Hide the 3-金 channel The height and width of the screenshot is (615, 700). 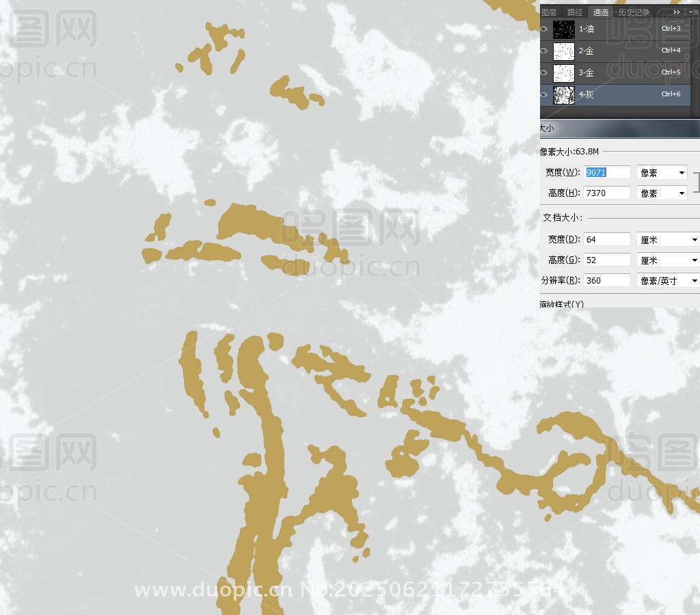point(545,72)
